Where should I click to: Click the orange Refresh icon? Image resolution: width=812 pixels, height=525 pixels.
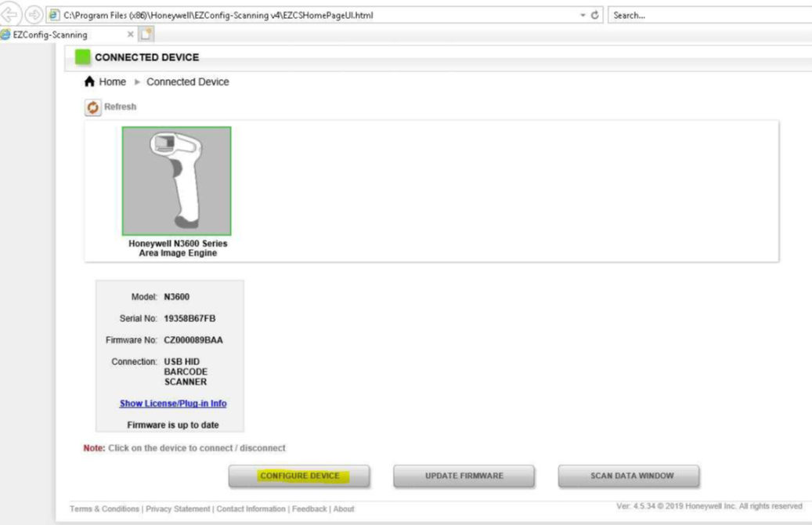click(92, 107)
